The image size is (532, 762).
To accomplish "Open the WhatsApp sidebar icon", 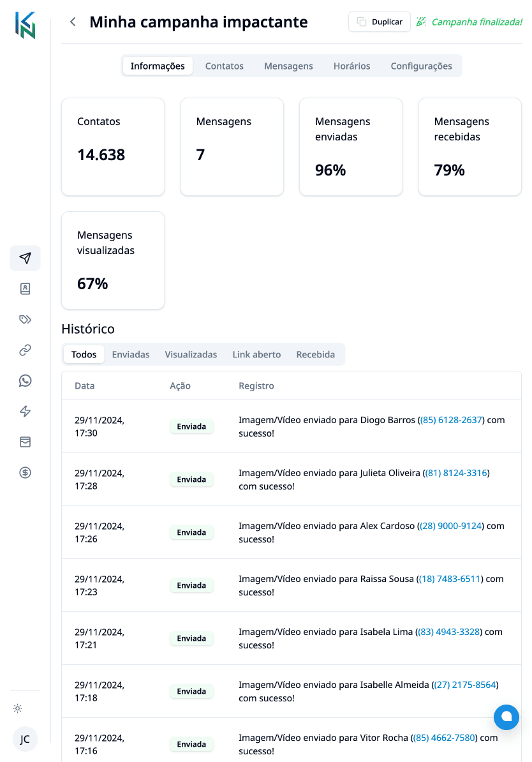I will 26,380.
